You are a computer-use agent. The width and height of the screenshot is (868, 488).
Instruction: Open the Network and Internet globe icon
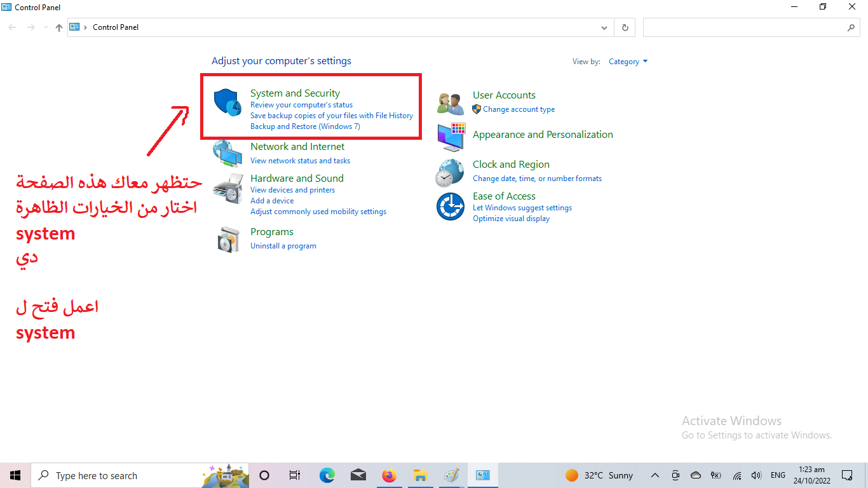tap(227, 153)
